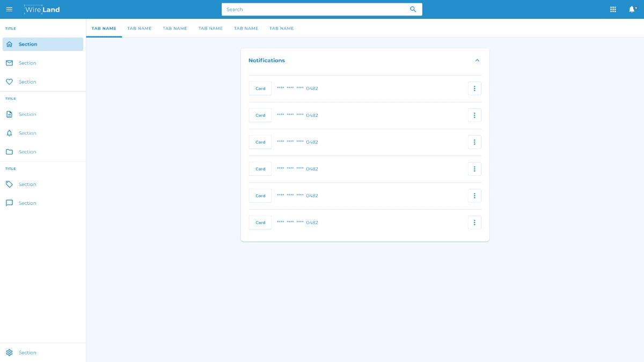
Task: Select the heart icon section
Action: click(x=42, y=82)
